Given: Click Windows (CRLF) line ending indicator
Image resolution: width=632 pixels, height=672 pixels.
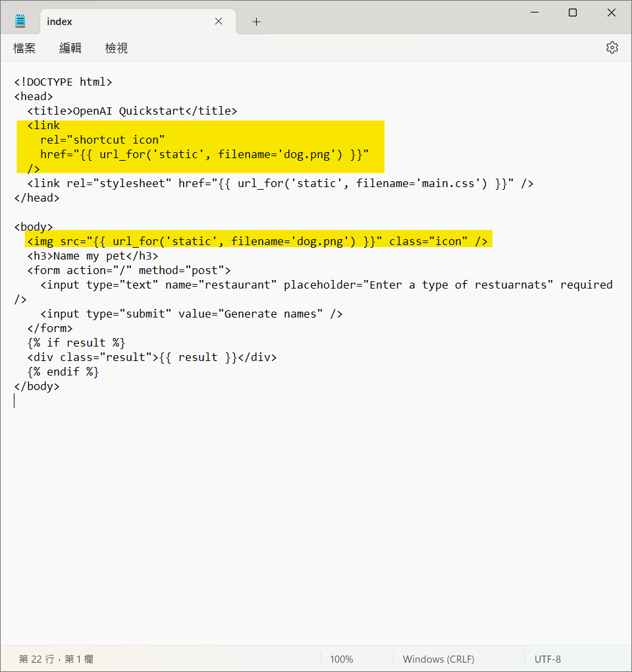Looking at the screenshot, I should coord(438,659).
